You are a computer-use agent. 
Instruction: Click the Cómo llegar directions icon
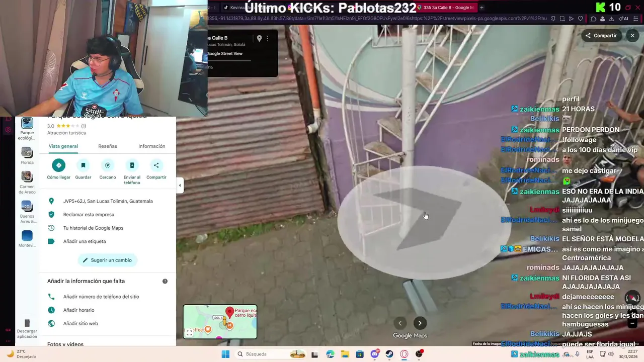click(x=58, y=165)
